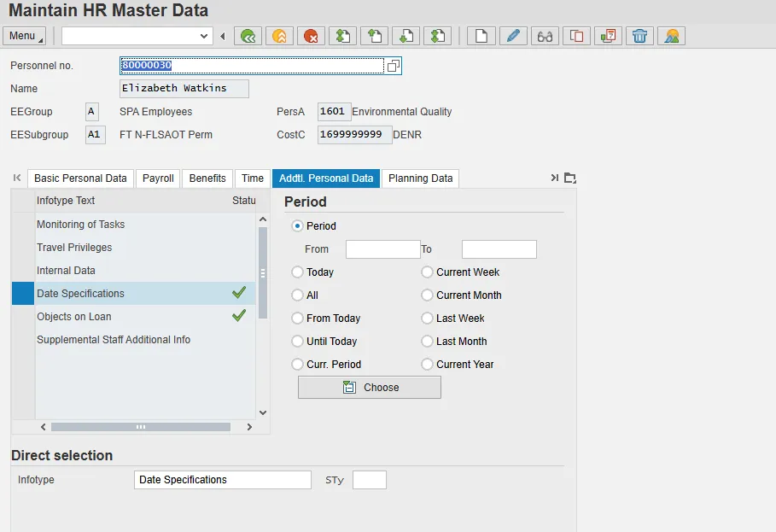Open personnel number search help icon
This screenshot has height=532, width=776.
point(393,66)
